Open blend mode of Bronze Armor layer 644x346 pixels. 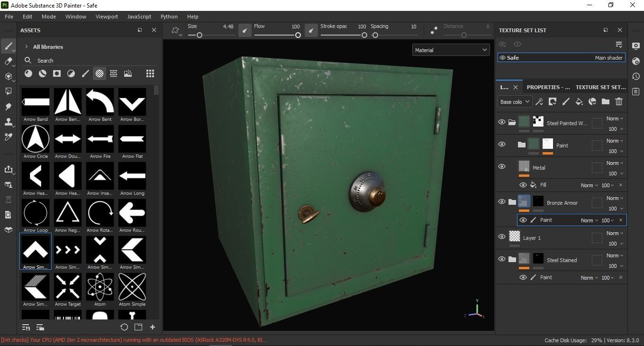(x=615, y=198)
